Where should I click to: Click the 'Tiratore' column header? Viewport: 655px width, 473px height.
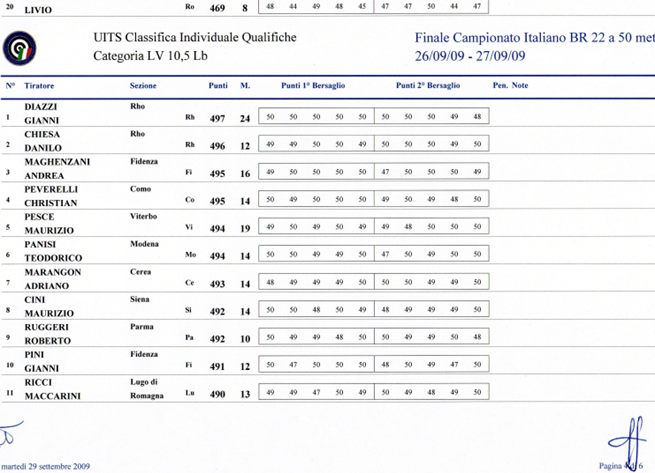(x=39, y=86)
